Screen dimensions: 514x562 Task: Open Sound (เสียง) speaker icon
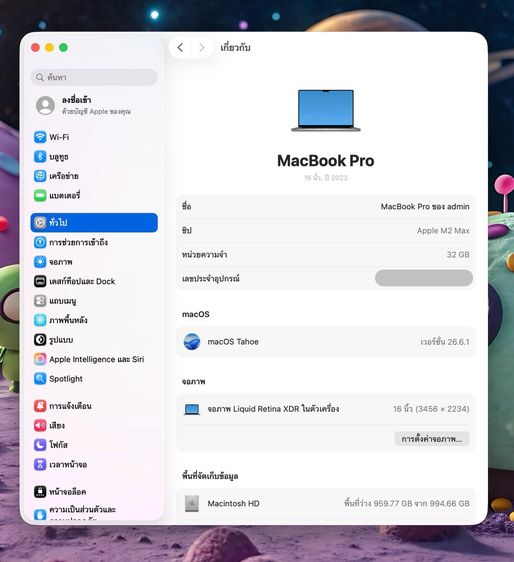pos(40,425)
